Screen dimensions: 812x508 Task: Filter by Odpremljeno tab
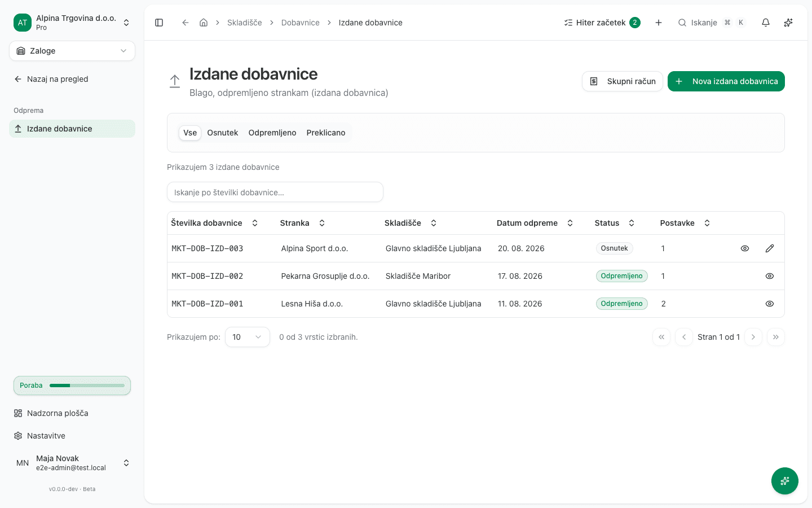pyautogui.click(x=272, y=133)
